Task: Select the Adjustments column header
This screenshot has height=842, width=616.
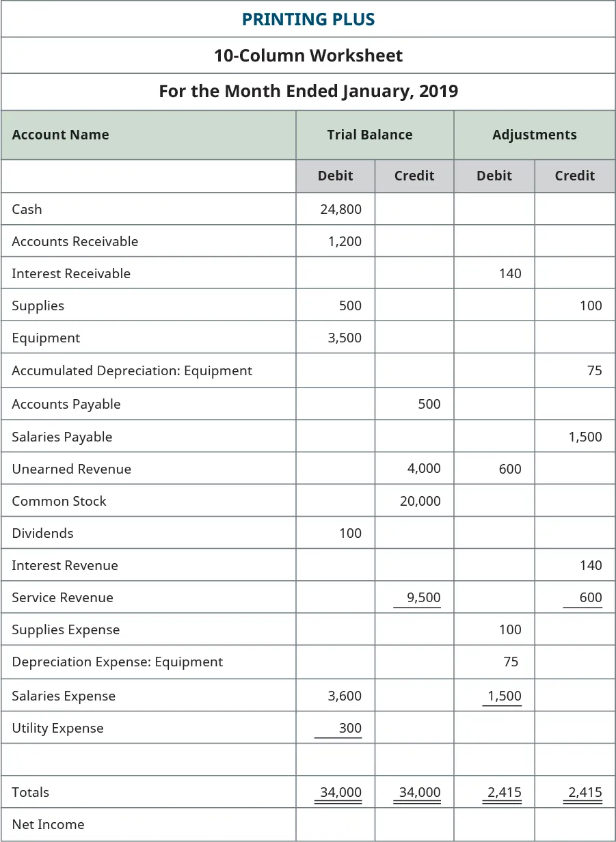Action: point(534,135)
